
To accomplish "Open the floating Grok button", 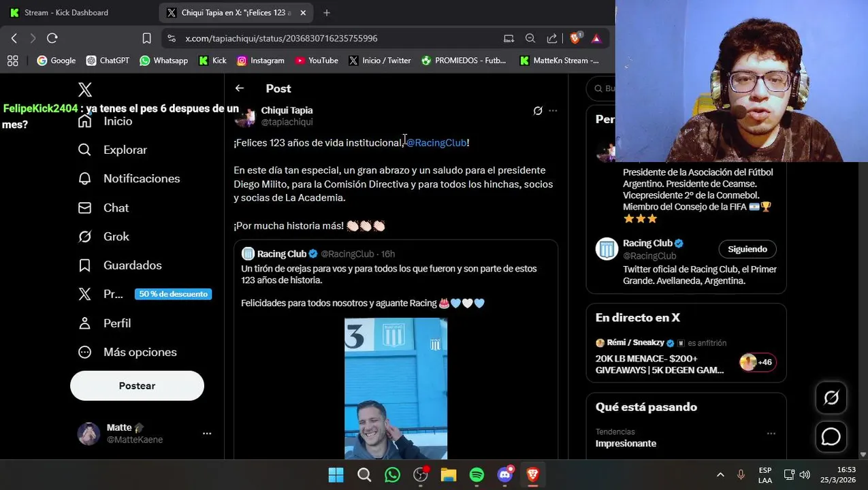I will [x=831, y=398].
